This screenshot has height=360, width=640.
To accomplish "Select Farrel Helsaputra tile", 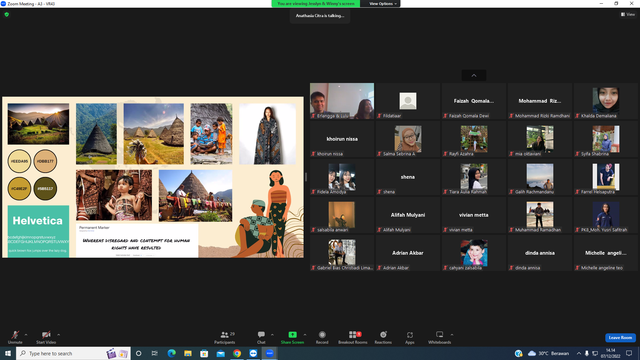I will point(606,177).
